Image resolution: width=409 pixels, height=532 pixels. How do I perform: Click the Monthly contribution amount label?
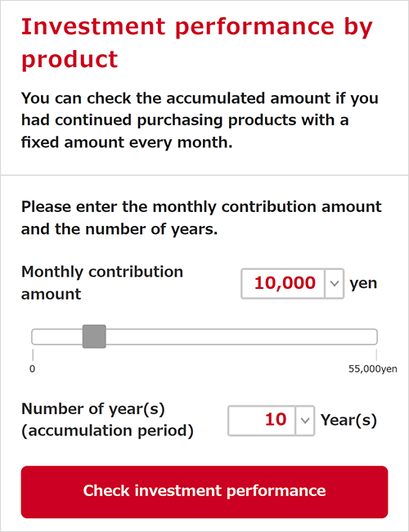point(102,282)
